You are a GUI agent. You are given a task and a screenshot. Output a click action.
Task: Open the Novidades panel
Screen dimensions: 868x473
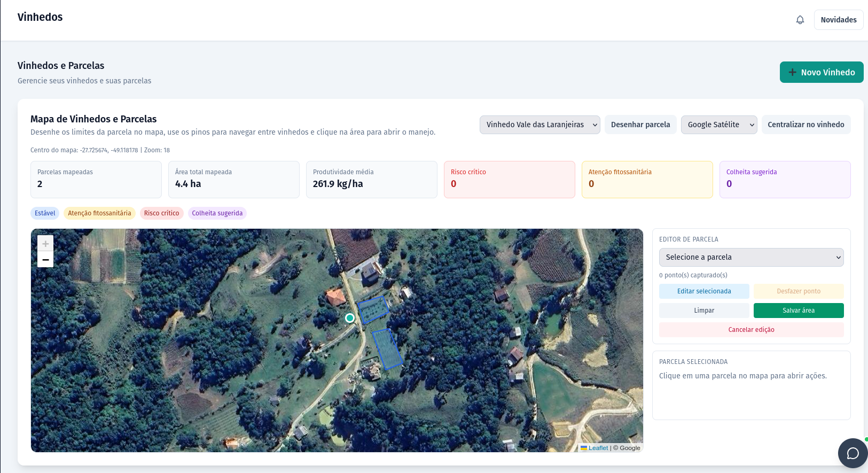point(838,20)
